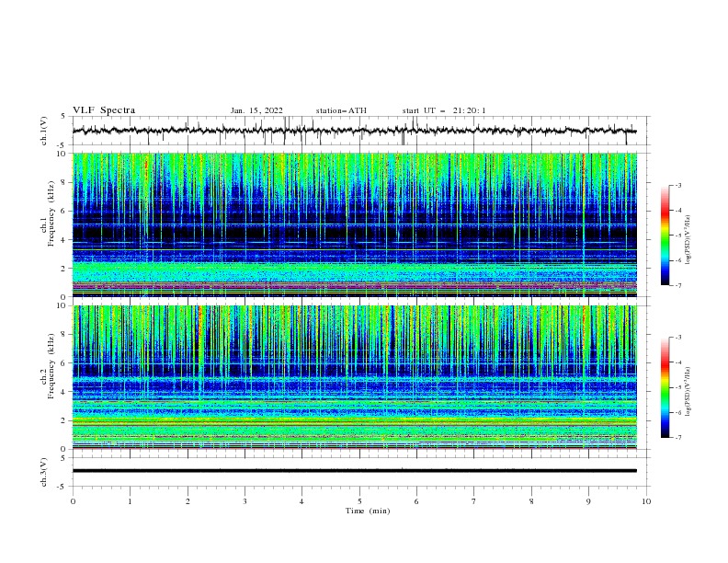Select the "start UT = 21:20:1" text

pos(444,110)
